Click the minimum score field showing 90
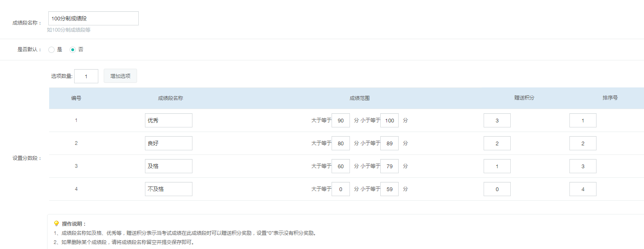The width and height of the screenshot is (644, 249). [341, 120]
